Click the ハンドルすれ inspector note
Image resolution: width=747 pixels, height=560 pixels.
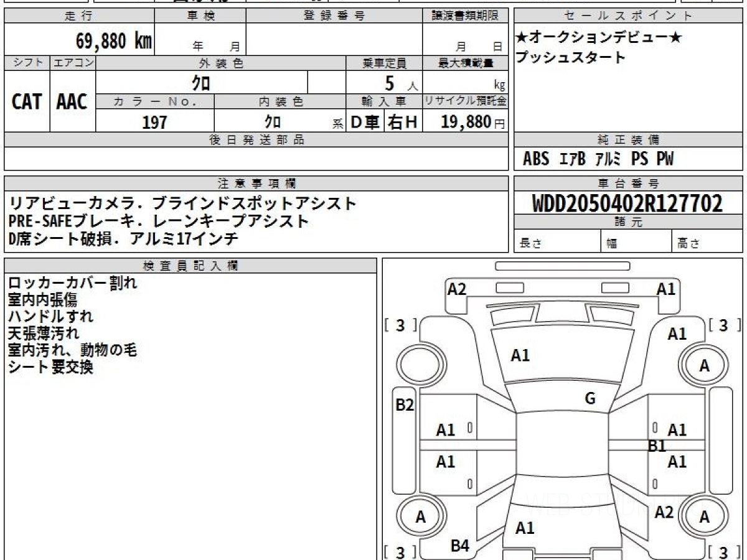(x=51, y=316)
